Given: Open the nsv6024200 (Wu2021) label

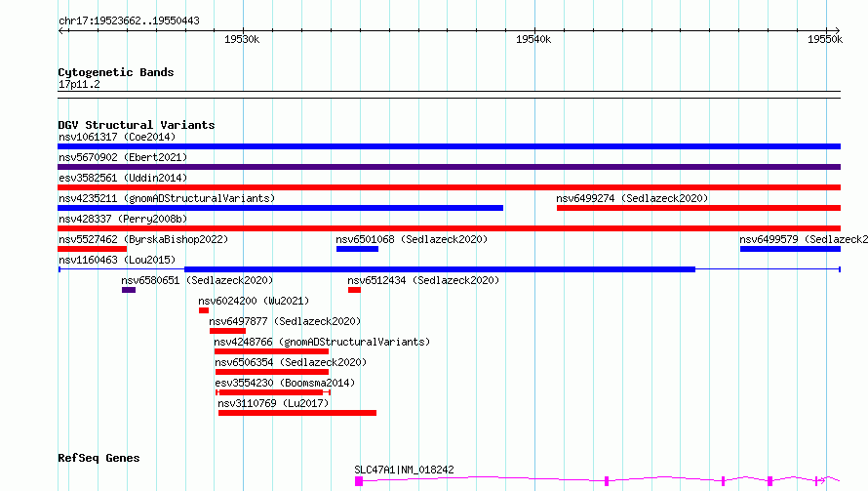Looking at the screenshot, I should [x=254, y=301].
